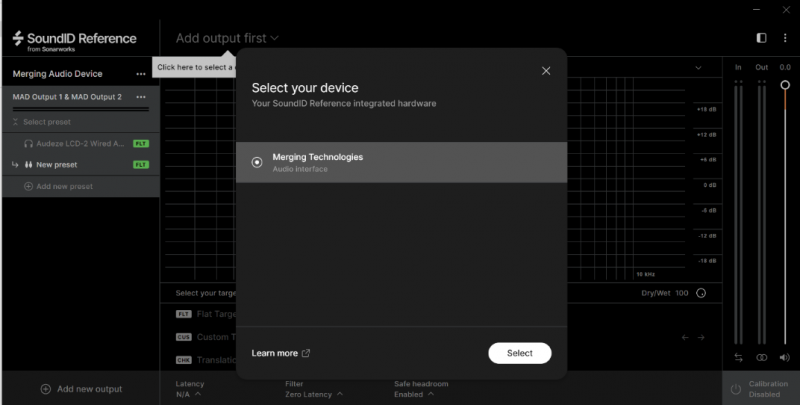This screenshot has width=800, height=405.
Task: Select the Flat Target option
Action: [x=206, y=314]
